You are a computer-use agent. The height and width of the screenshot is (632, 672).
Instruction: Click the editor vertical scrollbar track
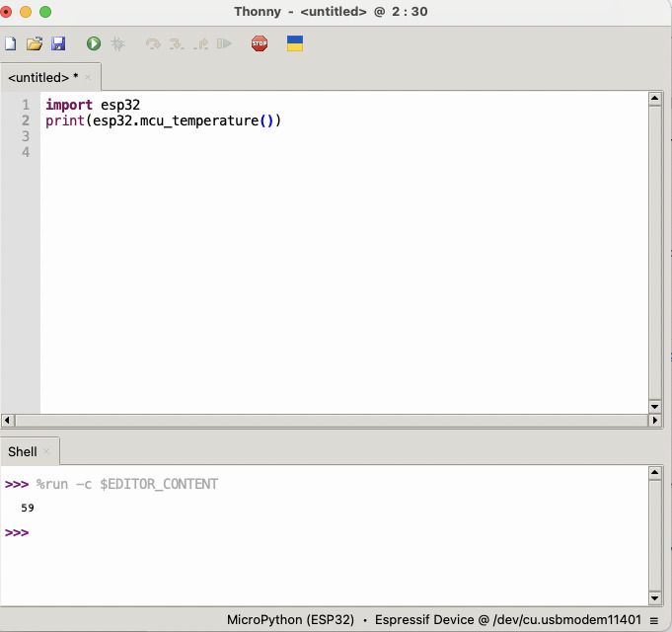654,253
